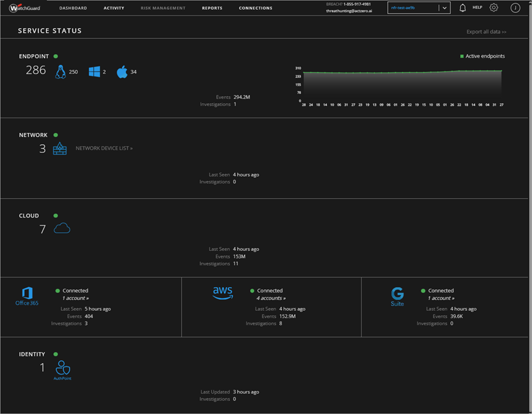Open the Help menu
532x414 pixels.
[478, 8]
